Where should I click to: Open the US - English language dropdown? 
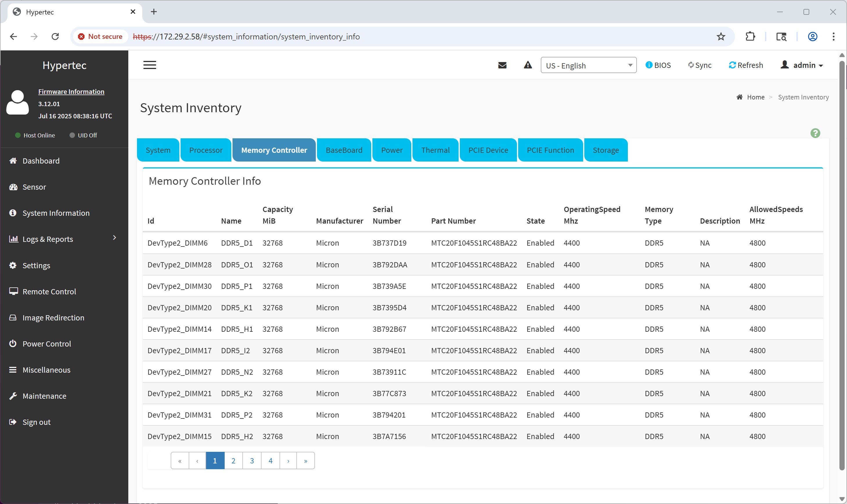point(588,65)
